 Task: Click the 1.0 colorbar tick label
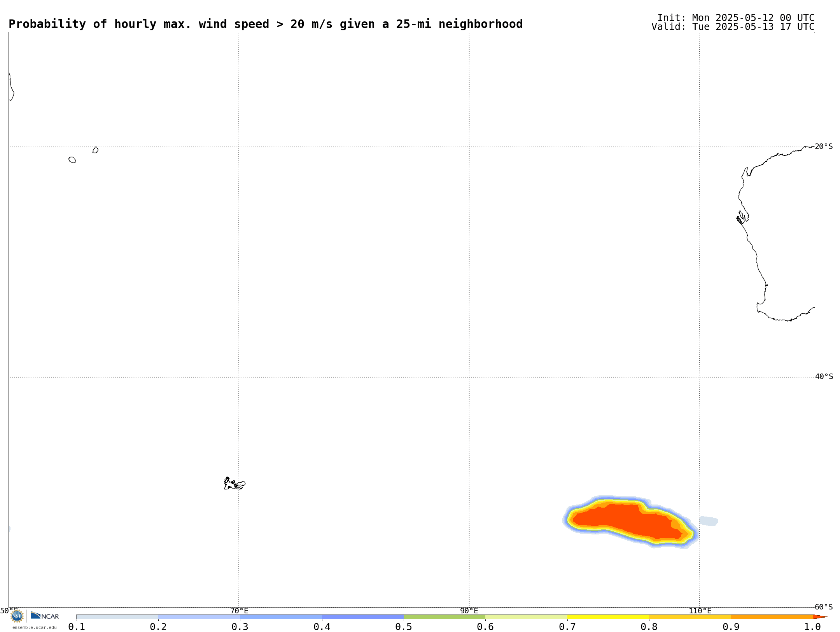click(812, 627)
